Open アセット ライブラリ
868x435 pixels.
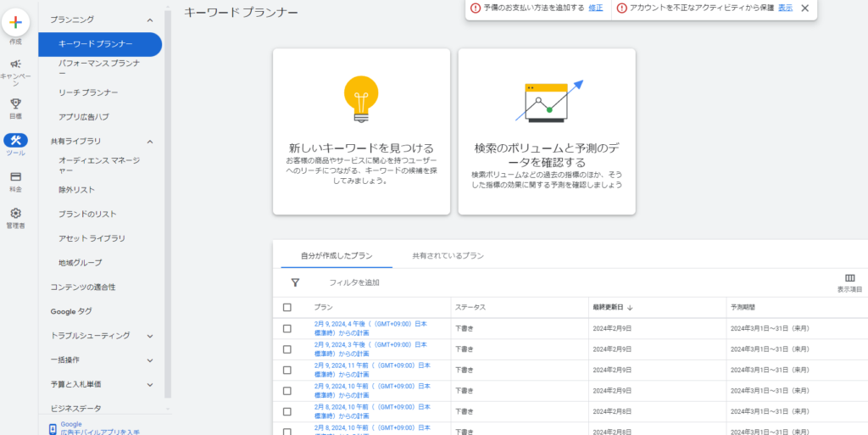point(92,238)
